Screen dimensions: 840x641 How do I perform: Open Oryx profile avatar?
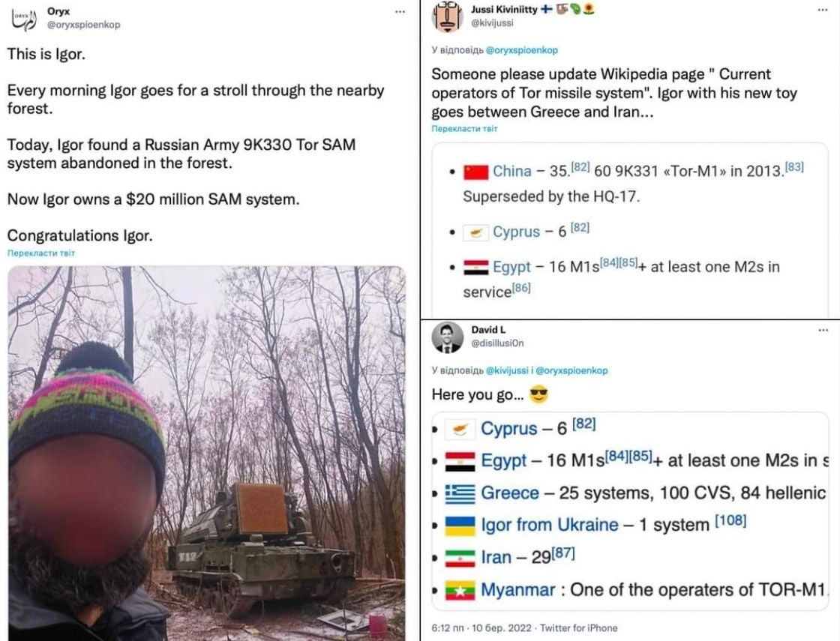coord(23,19)
